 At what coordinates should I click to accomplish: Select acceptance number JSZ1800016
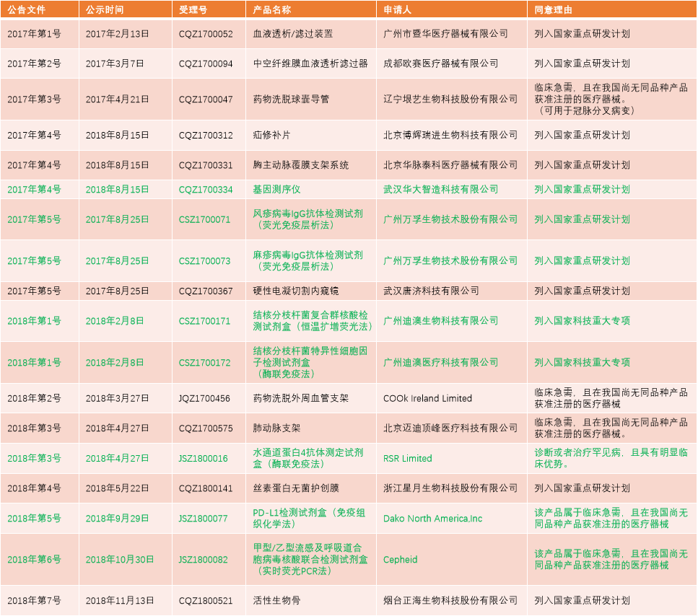tap(203, 458)
